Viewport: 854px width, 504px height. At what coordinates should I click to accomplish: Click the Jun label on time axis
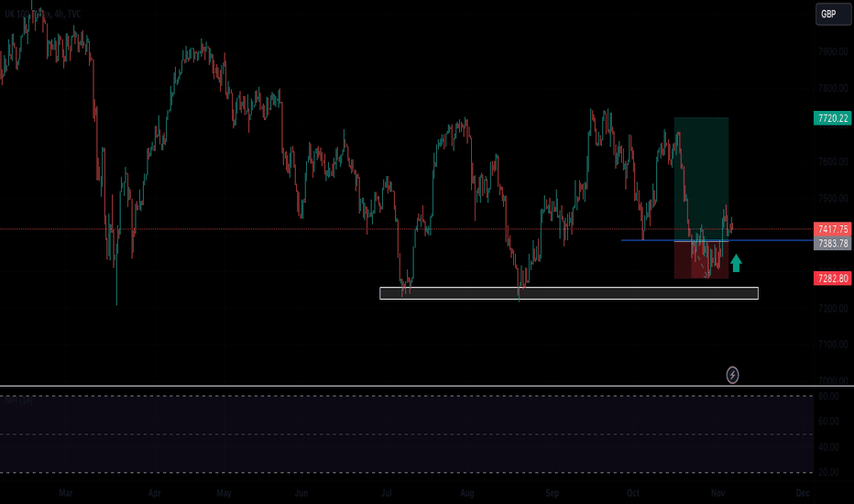pyautogui.click(x=301, y=493)
